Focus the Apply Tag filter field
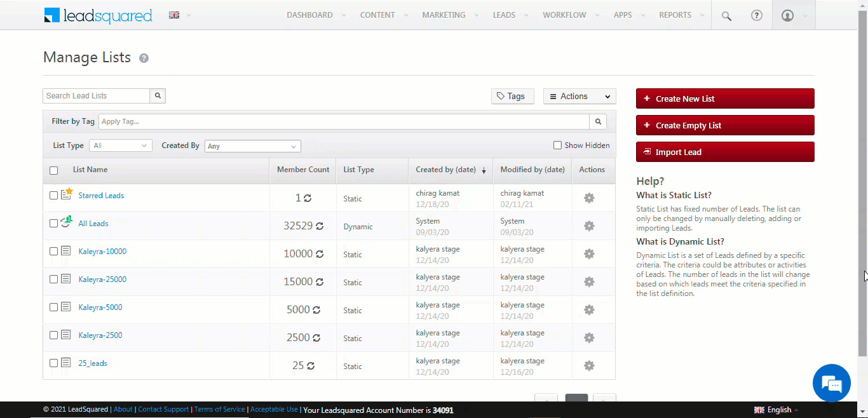868x418 pixels. [x=344, y=121]
